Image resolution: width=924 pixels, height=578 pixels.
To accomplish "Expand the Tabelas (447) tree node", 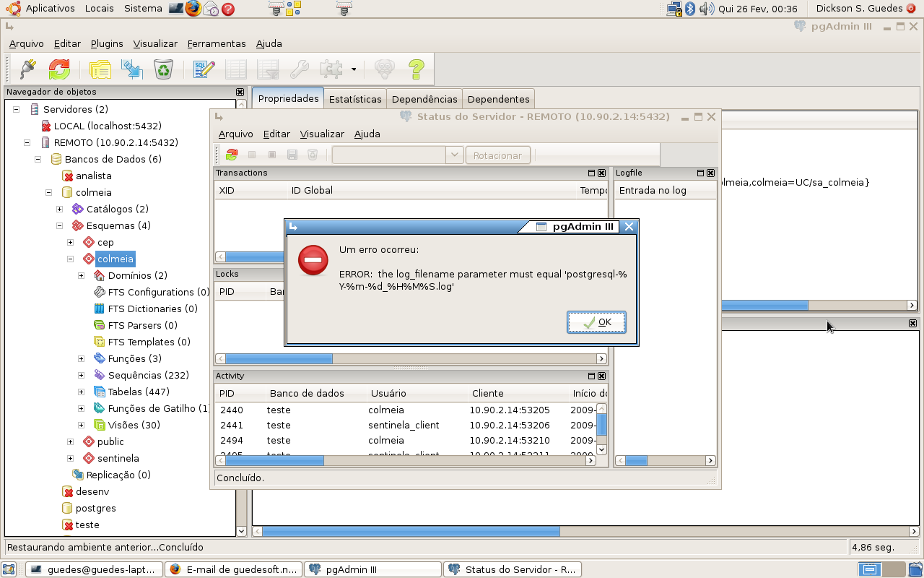I will (x=81, y=392).
